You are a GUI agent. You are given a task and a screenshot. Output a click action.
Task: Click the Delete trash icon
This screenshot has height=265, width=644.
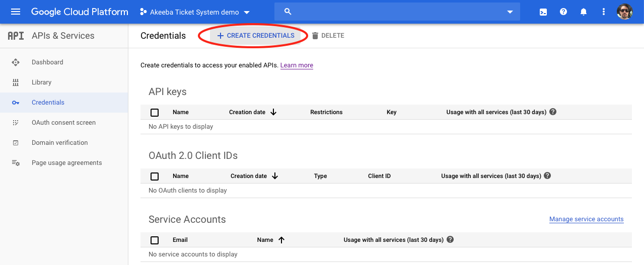tap(315, 36)
